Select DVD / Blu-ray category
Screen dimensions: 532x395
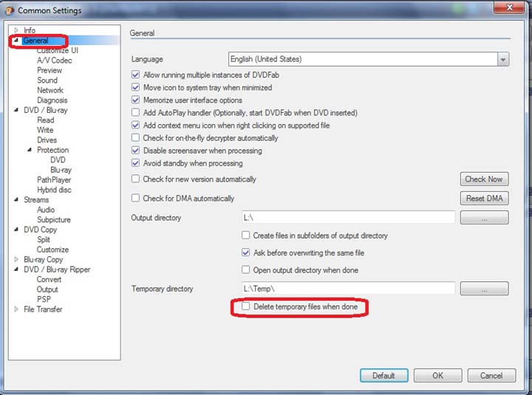(46, 110)
